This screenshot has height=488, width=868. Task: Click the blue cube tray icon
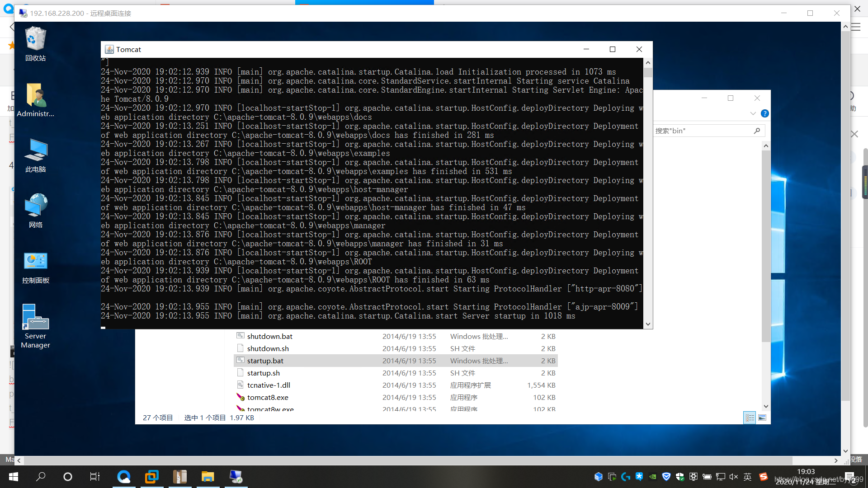599,477
